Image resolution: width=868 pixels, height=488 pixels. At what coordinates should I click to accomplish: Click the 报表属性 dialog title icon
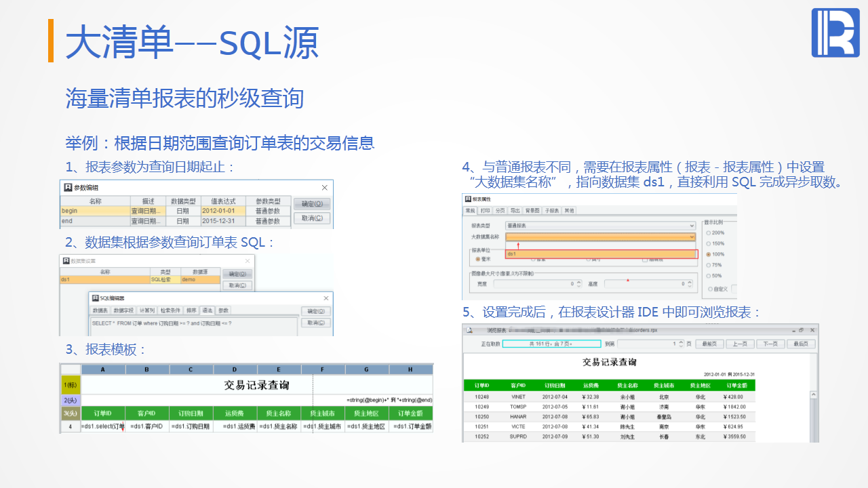467,200
